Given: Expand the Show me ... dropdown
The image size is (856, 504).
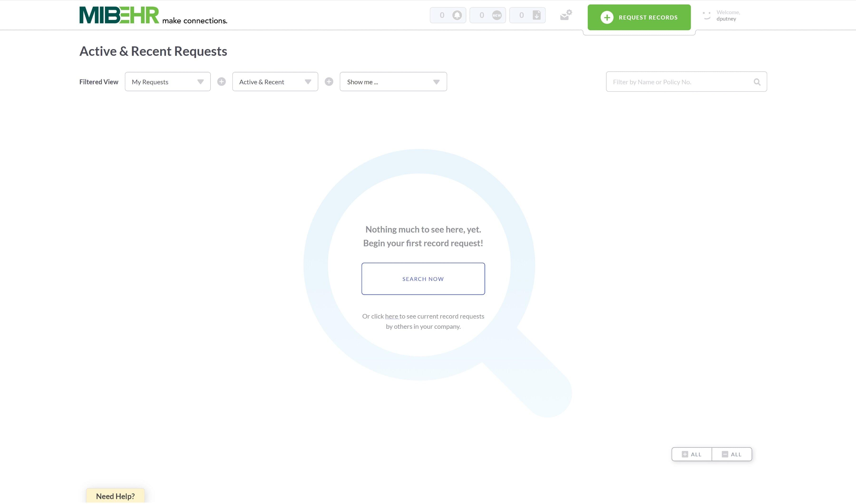Looking at the screenshot, I should click(x=393, y=82).
